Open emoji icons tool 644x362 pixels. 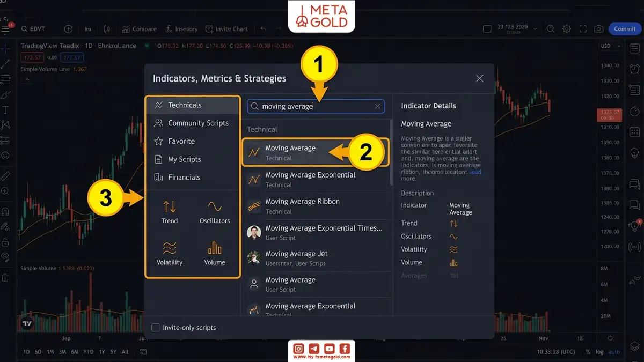point(5,156)
